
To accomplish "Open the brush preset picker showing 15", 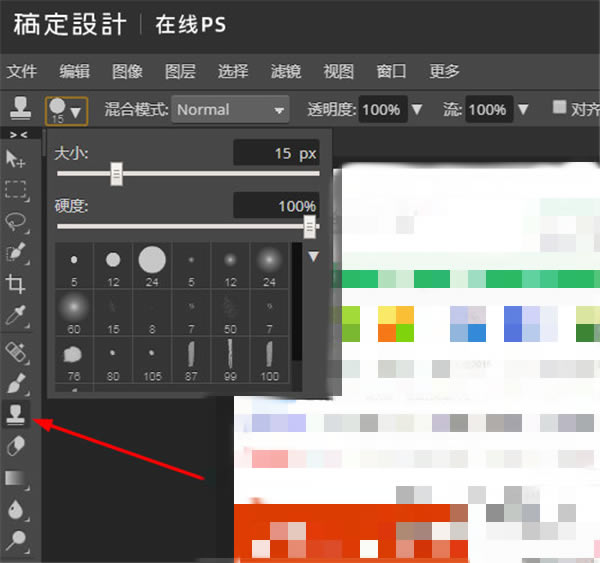I will (x=67, y=111).
